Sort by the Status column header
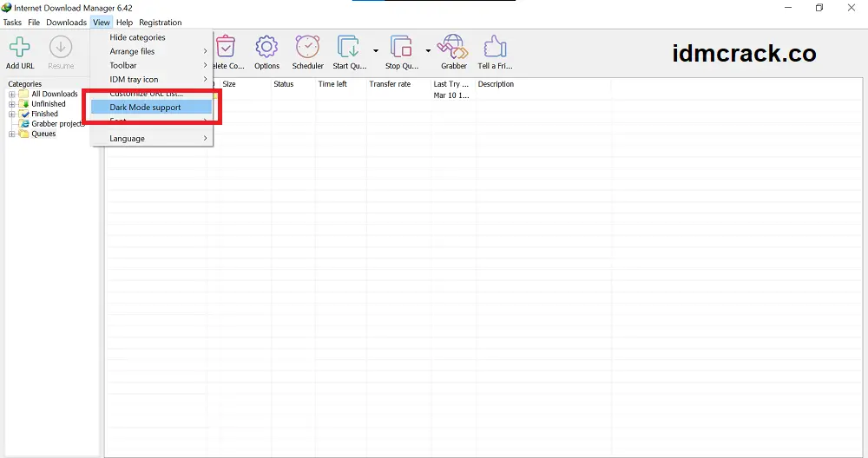Screen dimensions: 868x458 [x=293, y=84]
